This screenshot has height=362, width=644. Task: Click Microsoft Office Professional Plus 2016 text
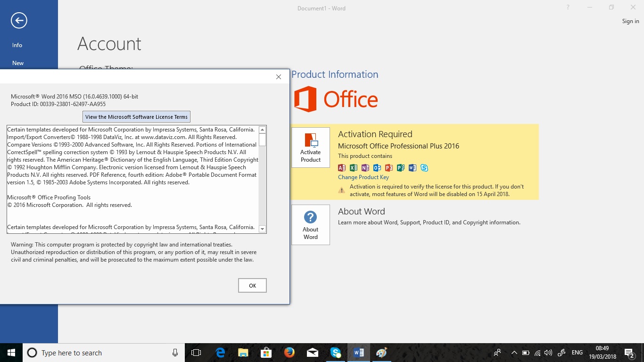pos(398,146)
